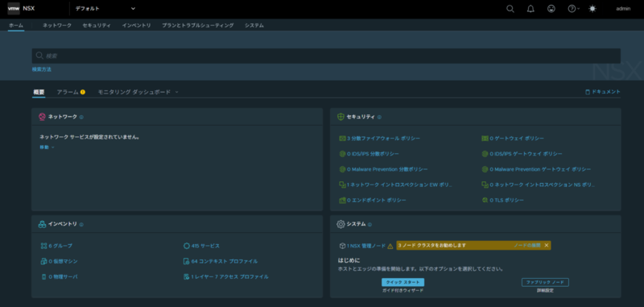This screenshot has height=307, width=644.
Task: Expand the 移動 dropdown in network panel
Action: point(47,147)
